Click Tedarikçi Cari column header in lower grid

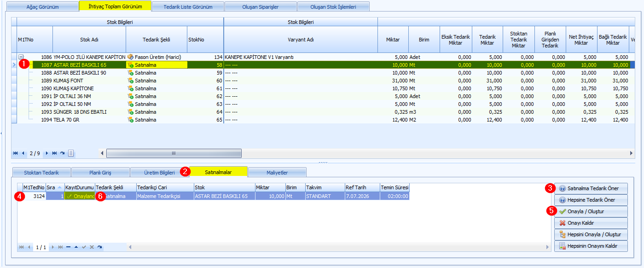(165, 187)
